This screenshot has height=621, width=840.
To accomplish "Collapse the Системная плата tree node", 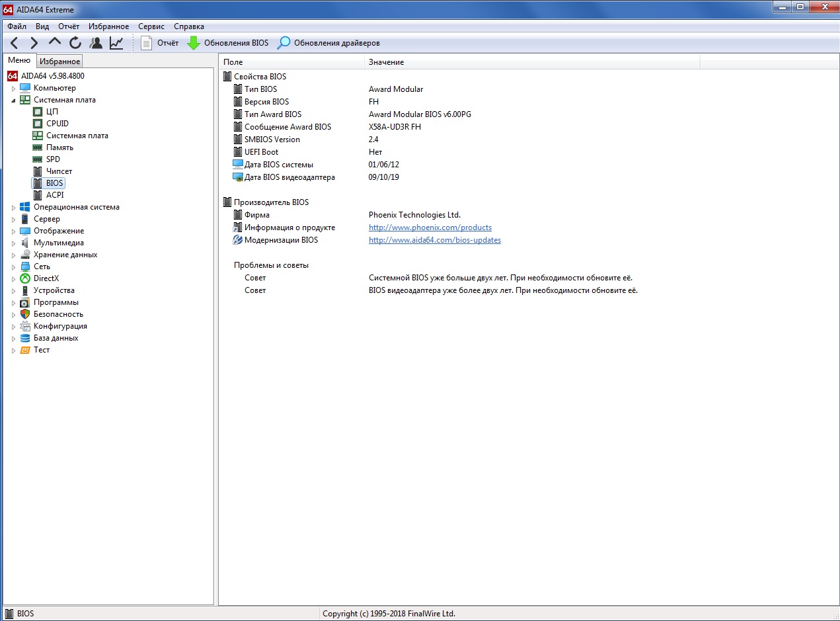I will [x=13, y=101].
